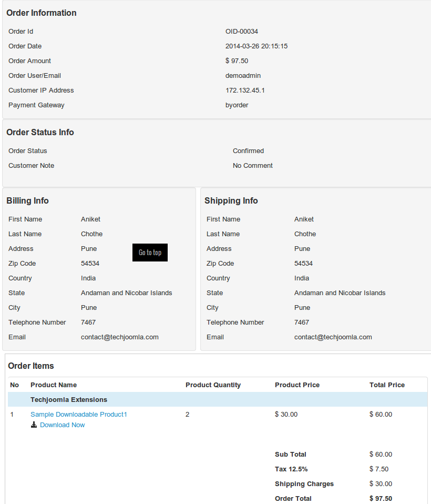Image resolution: width=431 pixels, height=504 pixels.
Task: Click the Confirmed order status text
Action: (248, 150)
